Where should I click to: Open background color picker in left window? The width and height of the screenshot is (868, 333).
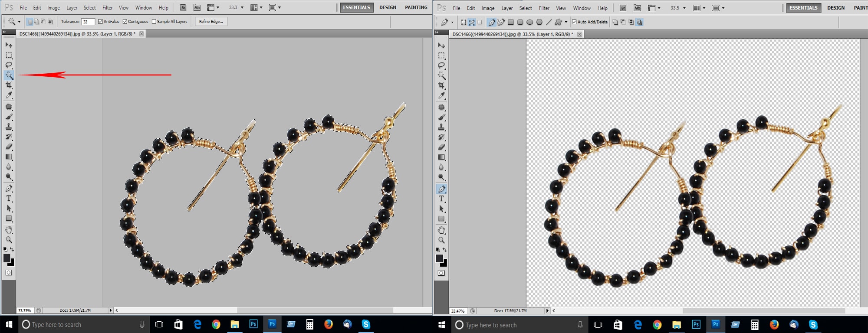tap(12, 263)
